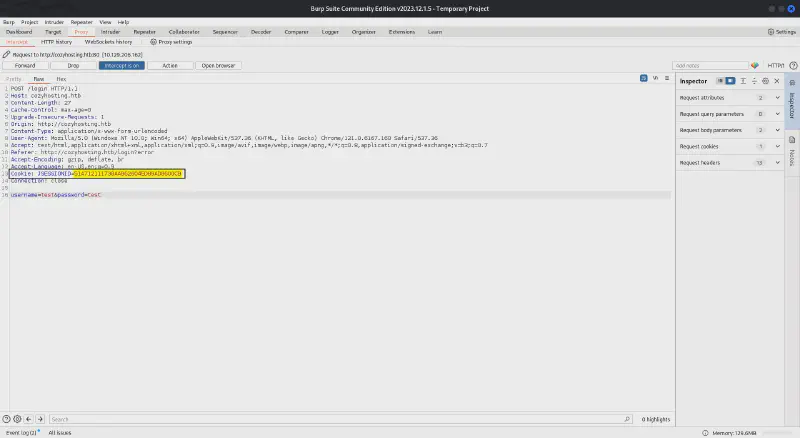Click the Forward button
The width and height of the screenshot is (800, 438).
pos(25,65)
